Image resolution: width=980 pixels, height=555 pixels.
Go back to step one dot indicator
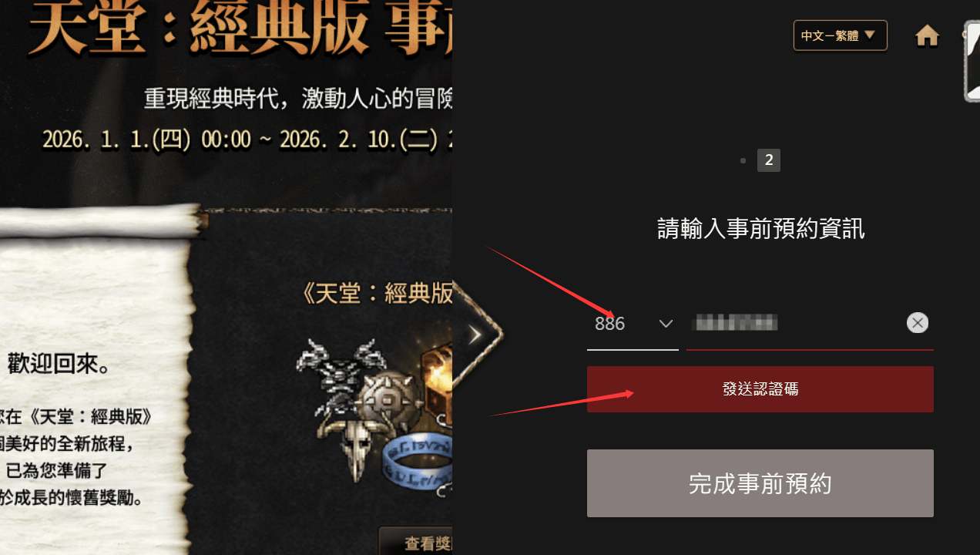[x=743, y=160]
